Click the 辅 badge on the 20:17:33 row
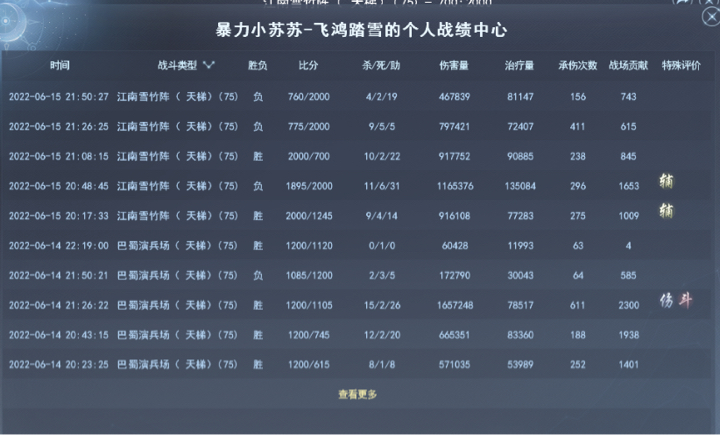Viewport: 720px width, 435px height. pyautogui.click(x=666, y=210)
